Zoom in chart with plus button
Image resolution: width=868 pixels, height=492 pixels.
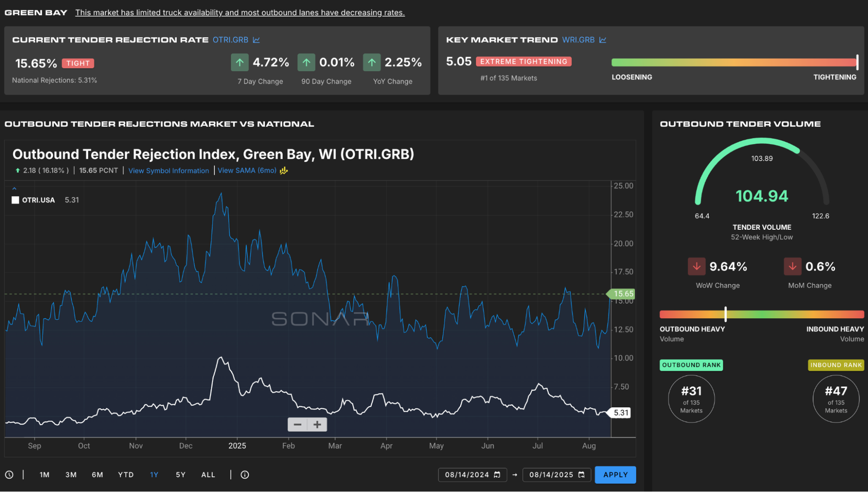coord(317,425)
